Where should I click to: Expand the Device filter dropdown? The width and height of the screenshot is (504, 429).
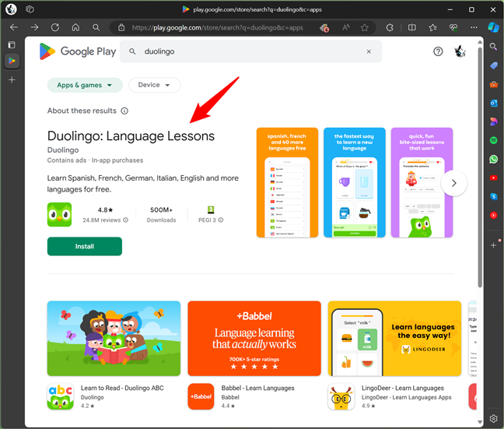(154, 85)
